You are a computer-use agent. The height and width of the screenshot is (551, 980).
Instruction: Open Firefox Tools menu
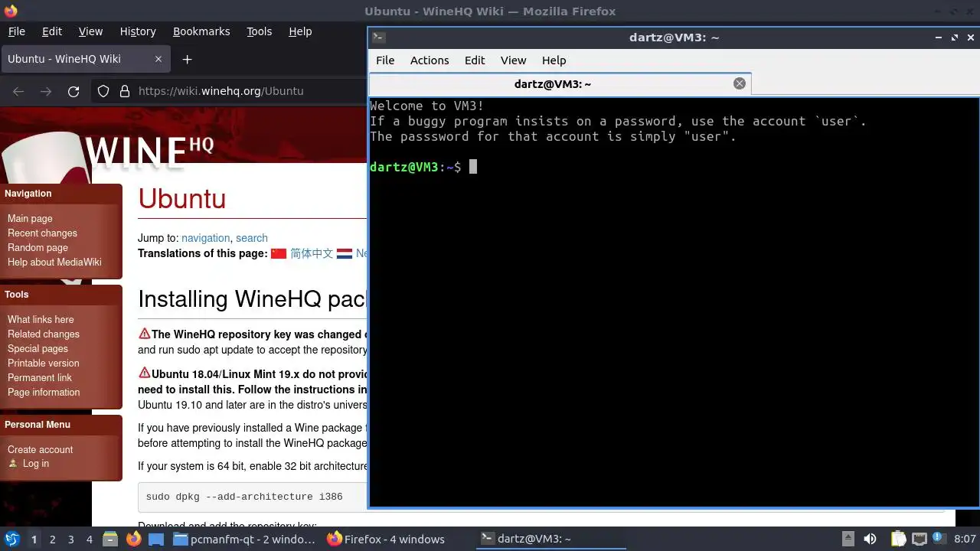pyautogui.click(x=259, y=31)
